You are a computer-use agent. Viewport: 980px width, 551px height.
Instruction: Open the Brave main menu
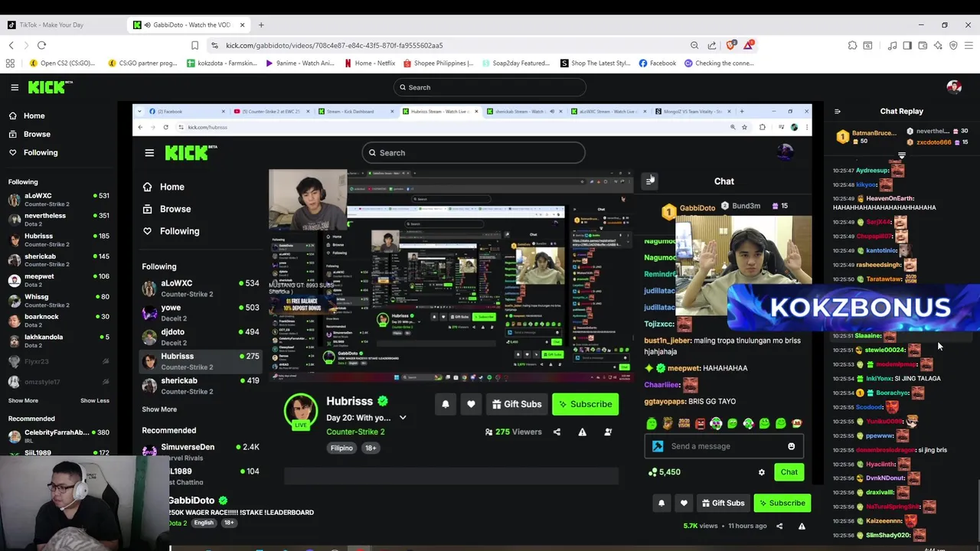click(969, 45)
